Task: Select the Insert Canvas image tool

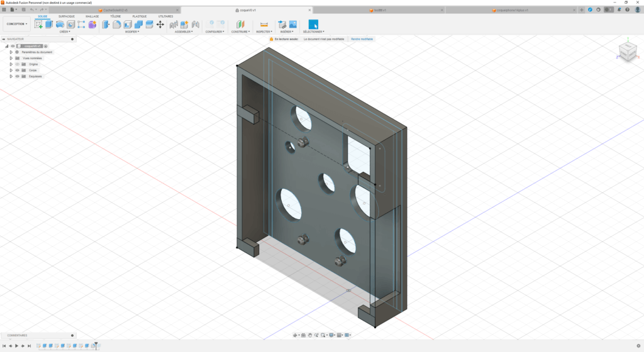Action: 293,25
